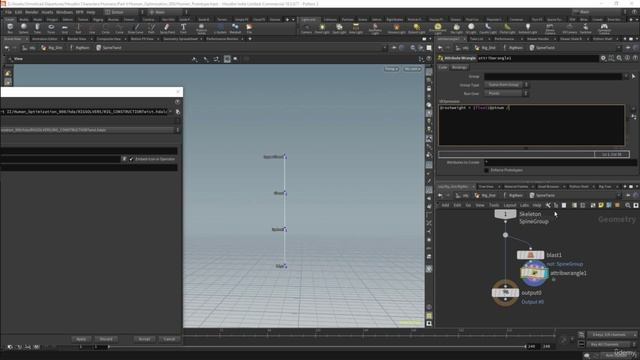
Task: Click the Environment Light shelf tool
Action: [x=438, y=29]
